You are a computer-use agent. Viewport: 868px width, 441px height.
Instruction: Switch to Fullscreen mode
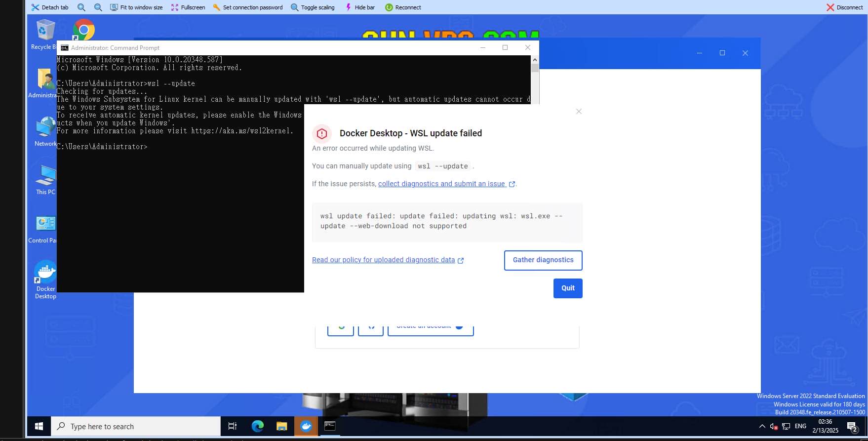point(188,7)
